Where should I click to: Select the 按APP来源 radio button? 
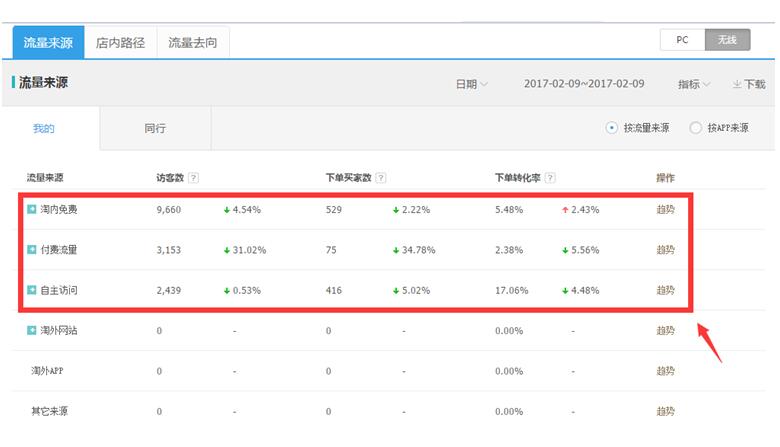[x=696, y=128]
